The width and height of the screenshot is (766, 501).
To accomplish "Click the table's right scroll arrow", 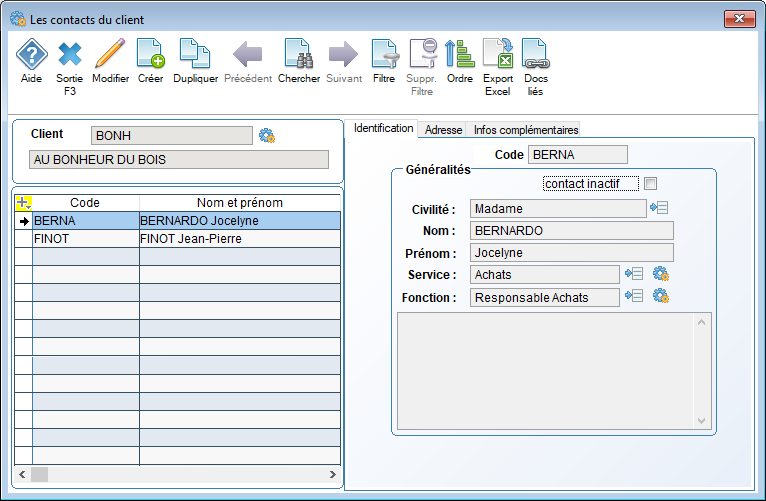I will click(x=333, y=474).
